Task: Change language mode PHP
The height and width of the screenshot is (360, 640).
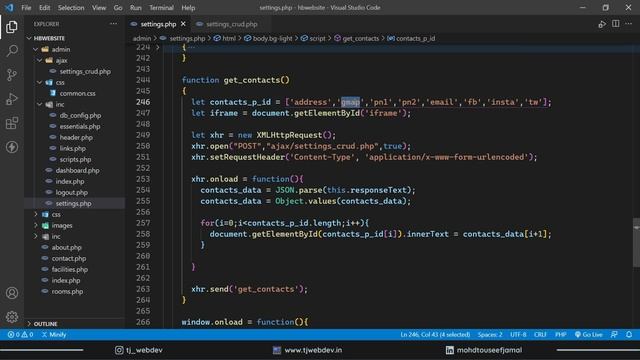Action: pyautogui.click(x=560, y=335)
